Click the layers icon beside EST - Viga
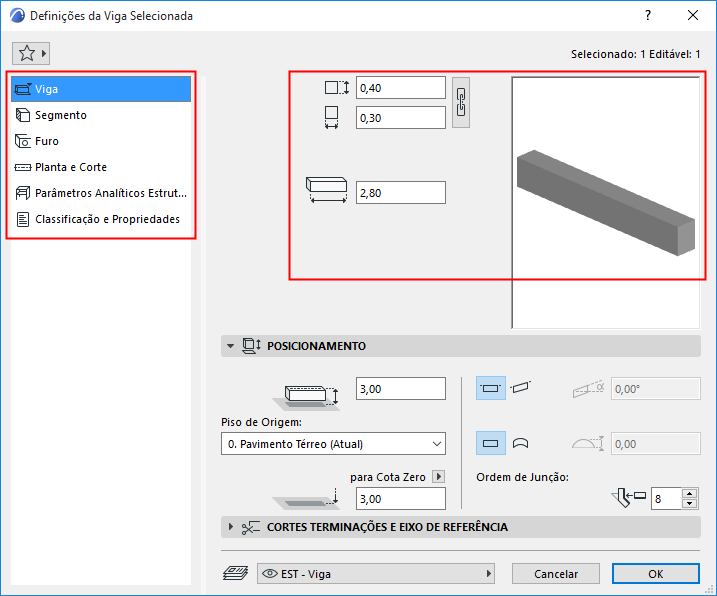Image resolution: width=717 pixels, height=596 pixels. pyautogui.click(x=235, y=573)
